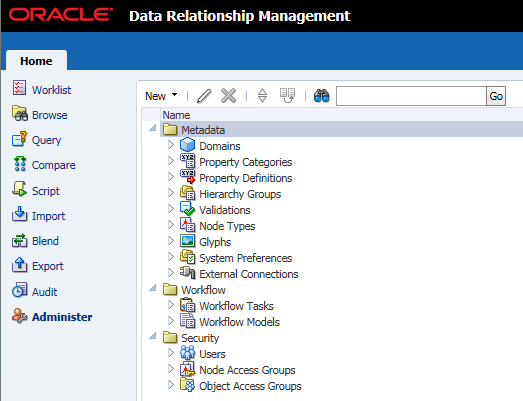Select the System Preferences row text
This screenshot has height=401, width=523.
pos(245,258)
